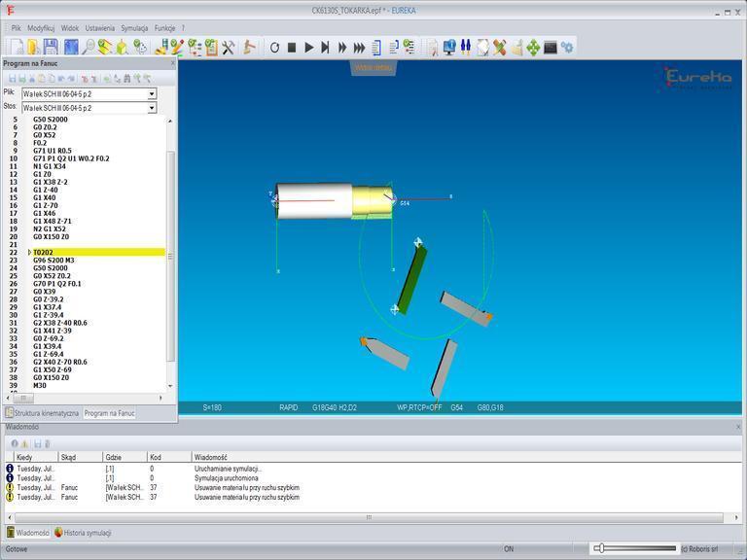Viewport: 747px width, 560px height.
Task: Open the Stos dropdown list
Action: (151, 108)
